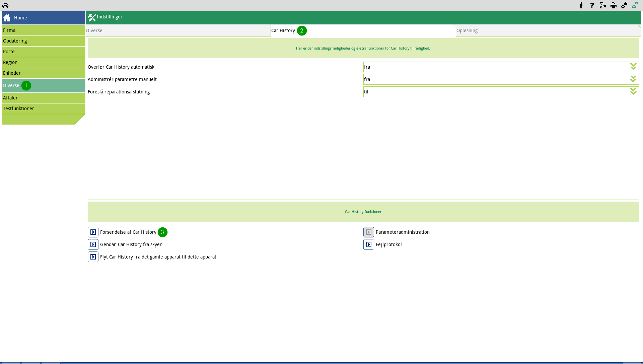Viewport: 643px width, 364px height.
Task: Click arrow icon for Forsendelse af Car History
Action: pos(93,232)
